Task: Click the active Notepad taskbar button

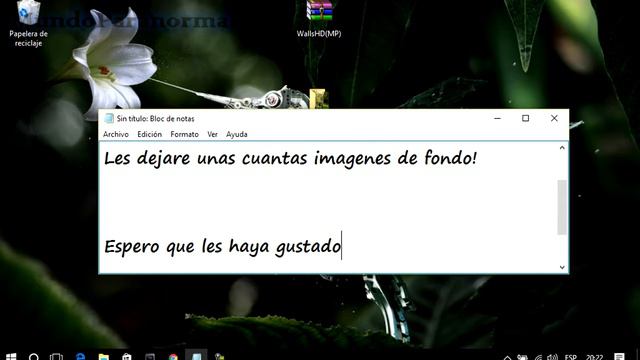Action: pos(196,355)
